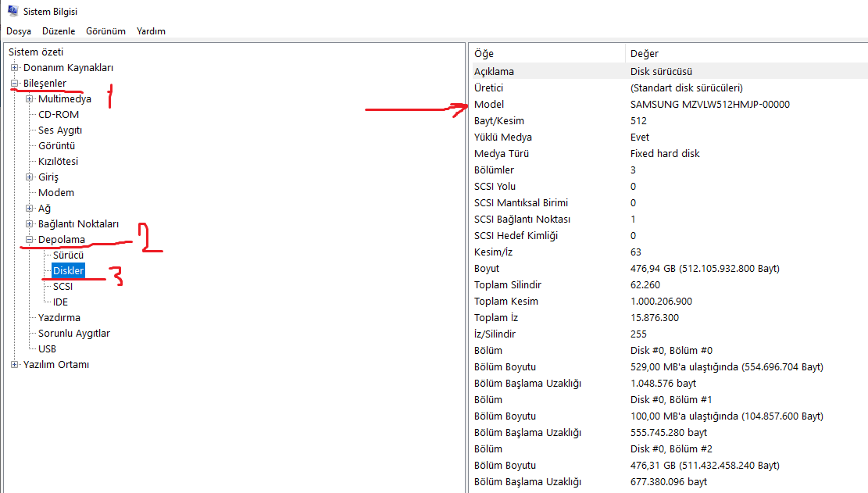The width and height of the screenshot is (868, 493).
Task: Select the SCSI Mantıksal Birimi row
Action: click(668, 203)
